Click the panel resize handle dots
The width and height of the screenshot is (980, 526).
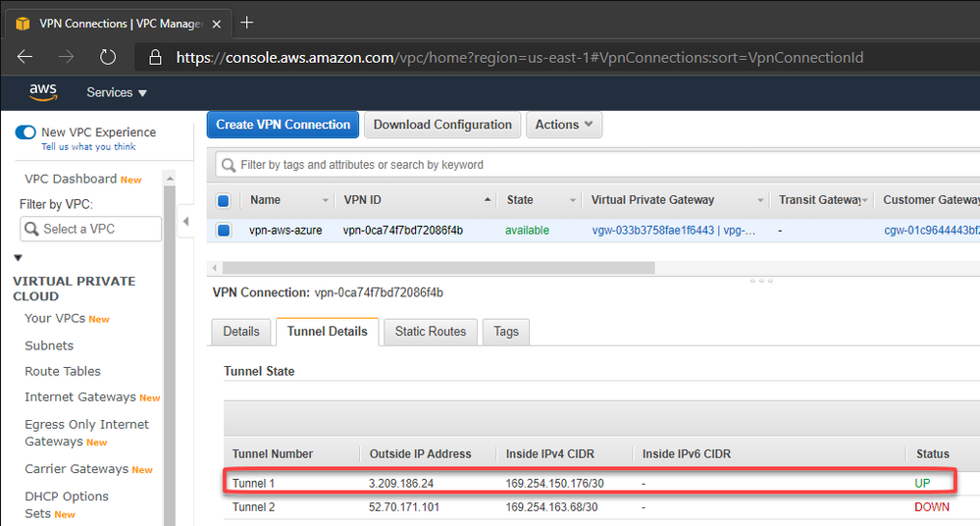pyautogui.click(x=761, y=281)
